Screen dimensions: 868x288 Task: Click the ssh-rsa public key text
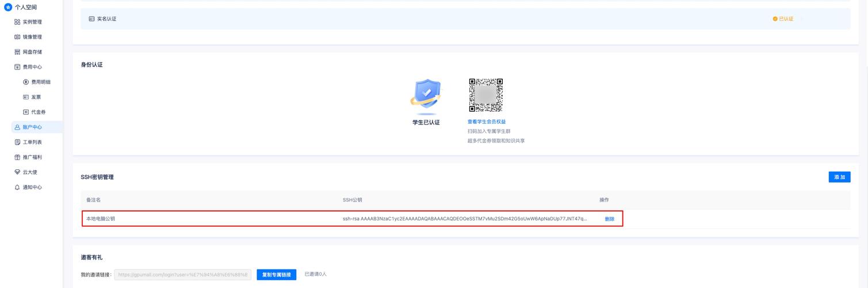click(465, 219)
